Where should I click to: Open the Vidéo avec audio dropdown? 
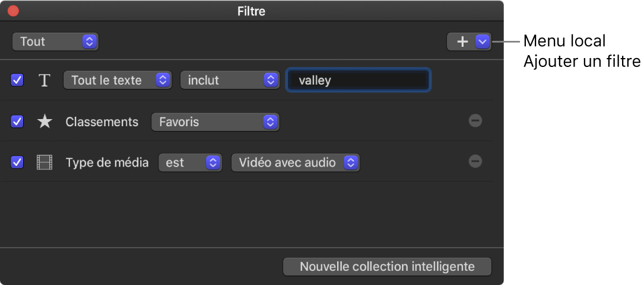[295, 162]
